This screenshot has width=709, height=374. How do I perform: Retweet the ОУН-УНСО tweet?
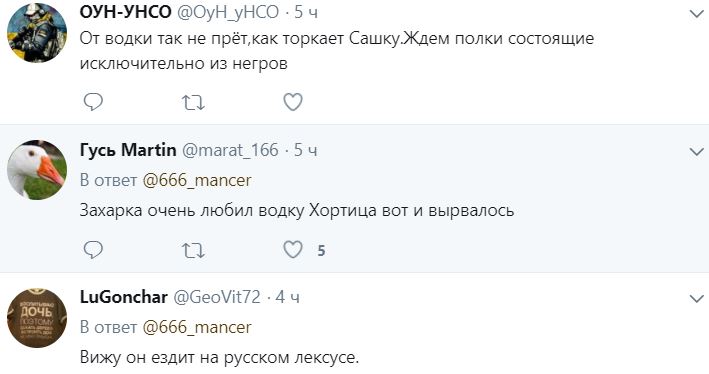[193, 103]
